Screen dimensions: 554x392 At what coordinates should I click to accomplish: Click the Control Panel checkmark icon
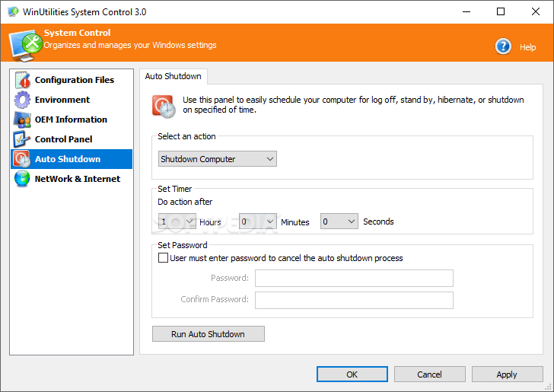[x=21, y=139]
